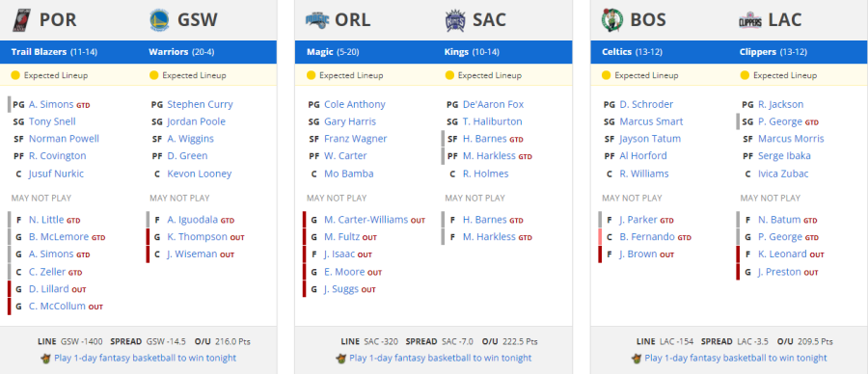Viewport: 868px width, 374px height.
Task: Click the LA Clippers logo
Action: coord(750,20)
